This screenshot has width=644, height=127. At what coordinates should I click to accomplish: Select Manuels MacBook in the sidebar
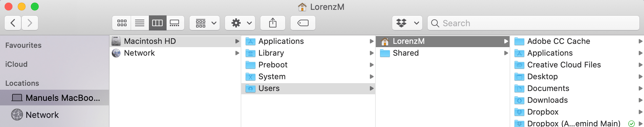pyautogui.click(x=54, y=98)
